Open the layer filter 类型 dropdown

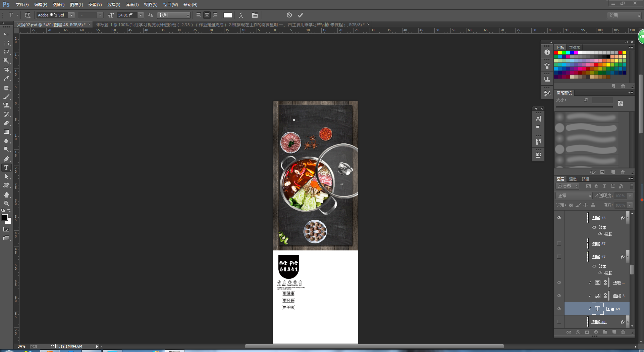click(x=568, y=186)
